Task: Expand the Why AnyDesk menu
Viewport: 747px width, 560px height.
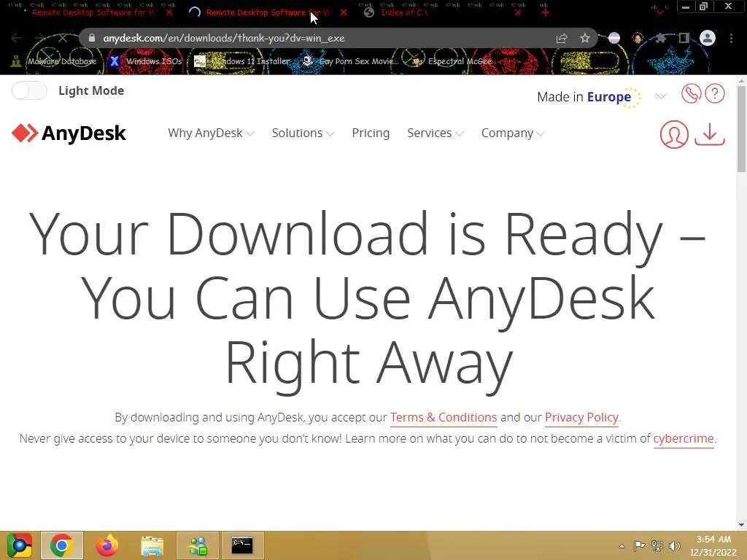Action: pyautogui.click(x=211, y=133)
